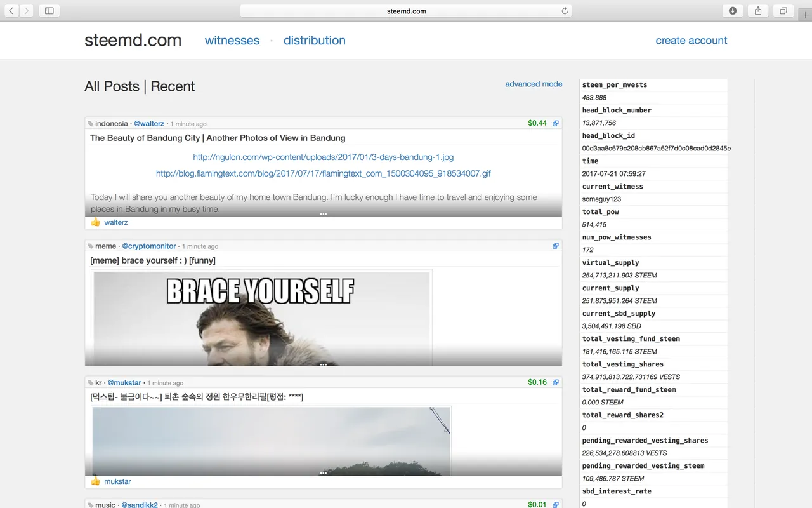Expand the Bandung post with ellipsis
Screen dimensions: 812x508
tap(324, 214)
